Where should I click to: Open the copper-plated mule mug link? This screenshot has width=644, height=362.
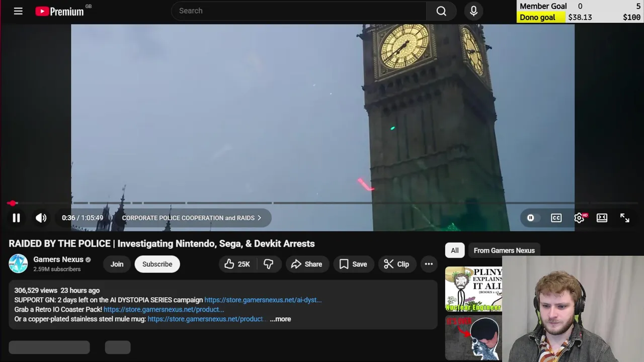pos(207,319)
